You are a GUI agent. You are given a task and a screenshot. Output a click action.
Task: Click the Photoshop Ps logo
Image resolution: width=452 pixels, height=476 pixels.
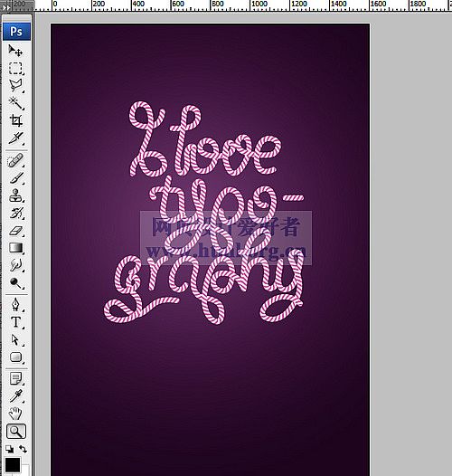[16, 32]
